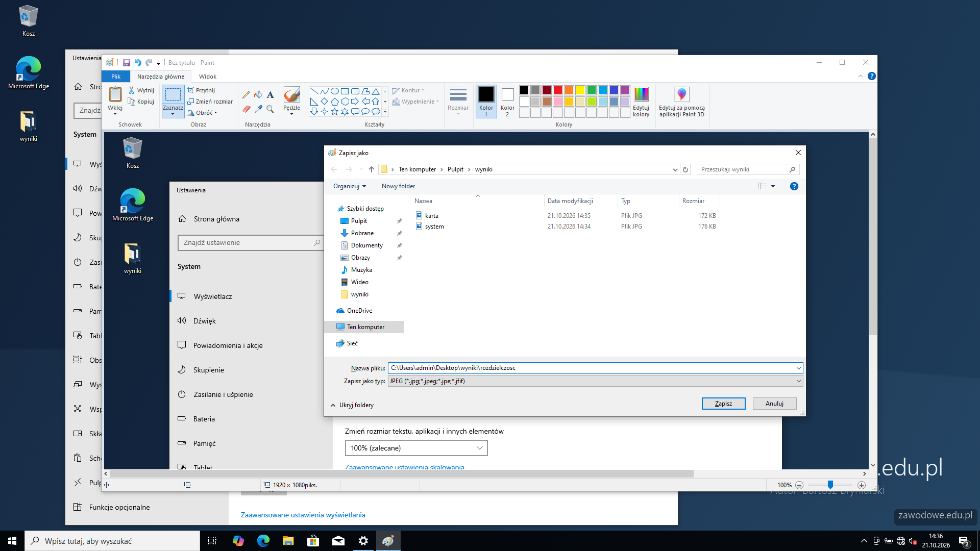Click the Zapisz button
This screenshot has height=551, width=980.
[x=723, y=404]
